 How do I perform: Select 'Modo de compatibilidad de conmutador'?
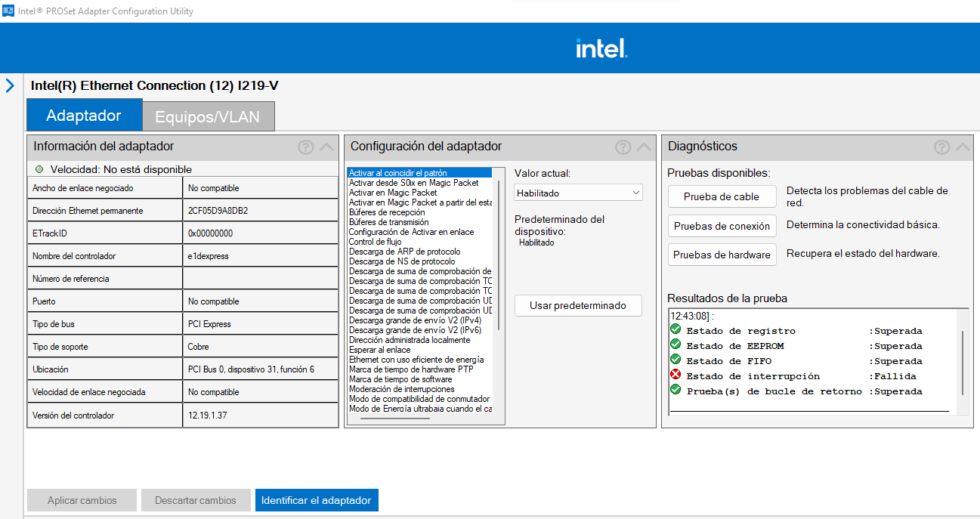click(x=419, y=399)
